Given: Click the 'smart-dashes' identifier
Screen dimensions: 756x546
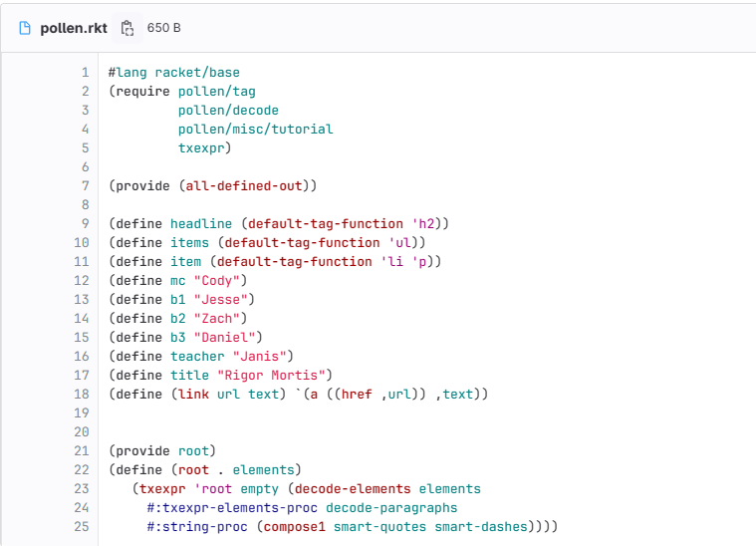Looking at the screenshot, I should [x=481, y=526].
